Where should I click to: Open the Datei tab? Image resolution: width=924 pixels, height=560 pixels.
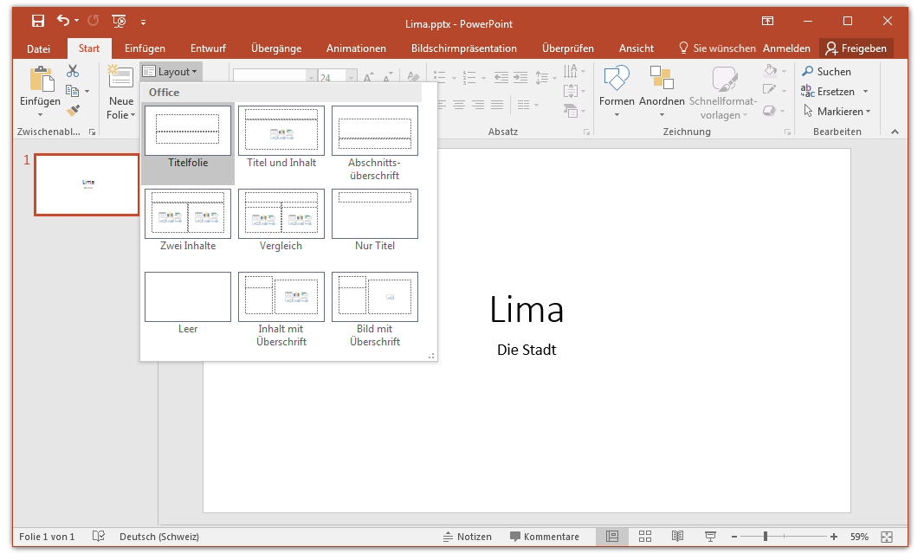(x=38, y=48)
